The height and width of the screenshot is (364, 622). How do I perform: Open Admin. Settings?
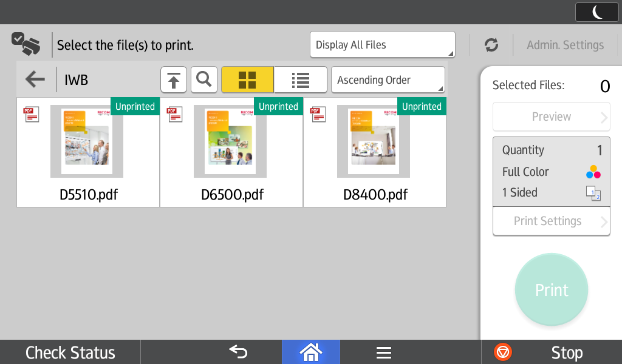[565, 44]
